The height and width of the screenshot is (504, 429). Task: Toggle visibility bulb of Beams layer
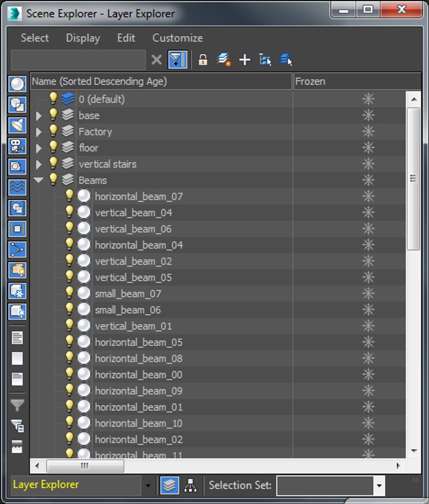coord(53,179)
